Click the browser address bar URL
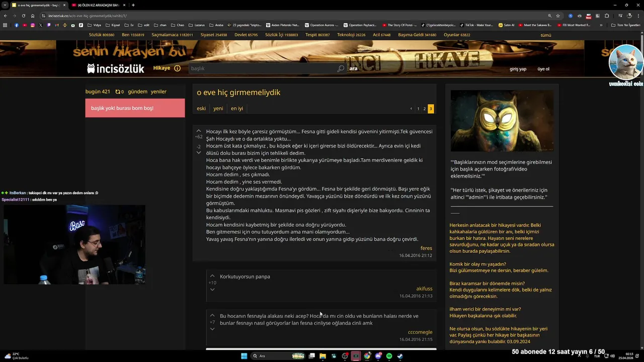The width and height of the screenshot is (644, 362). pyautogui.click(x=88, y=16)
